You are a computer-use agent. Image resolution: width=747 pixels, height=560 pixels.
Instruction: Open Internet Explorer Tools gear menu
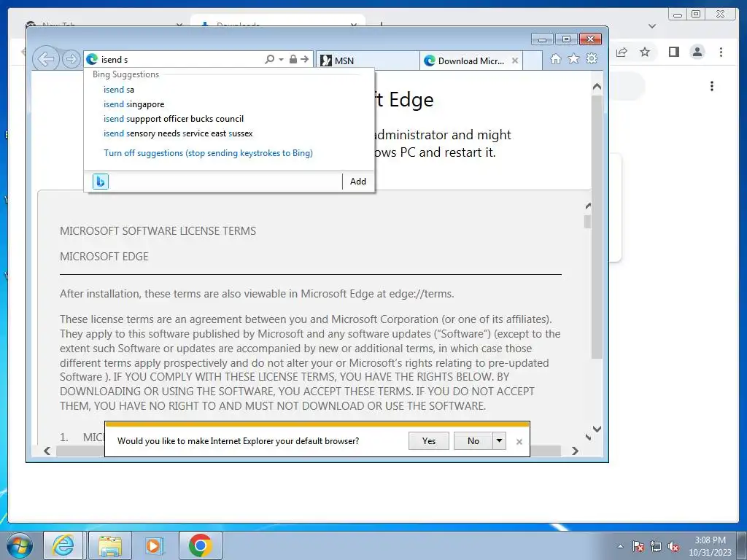click(592, 58)
